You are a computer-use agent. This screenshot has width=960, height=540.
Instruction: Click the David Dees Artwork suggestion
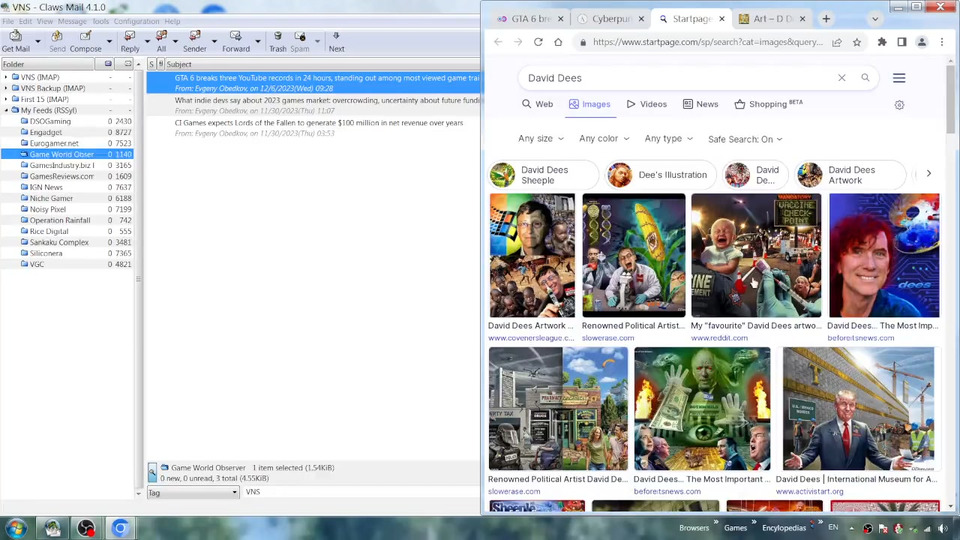tap(850, 175)
